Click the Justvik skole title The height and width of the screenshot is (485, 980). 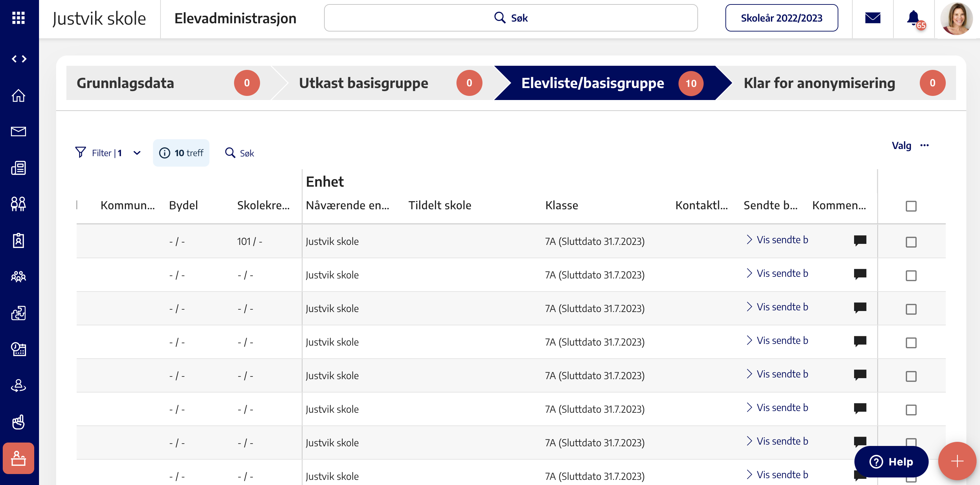[x=99, y=18]
